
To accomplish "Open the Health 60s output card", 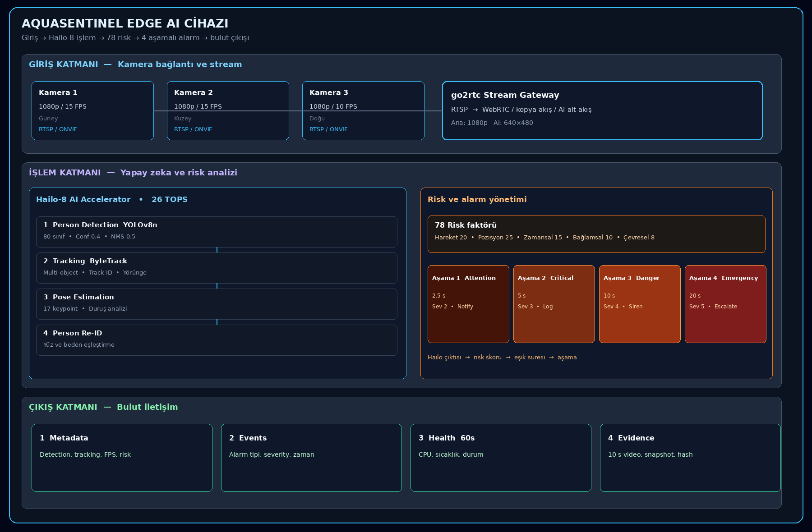I will (x=501, y=458).
